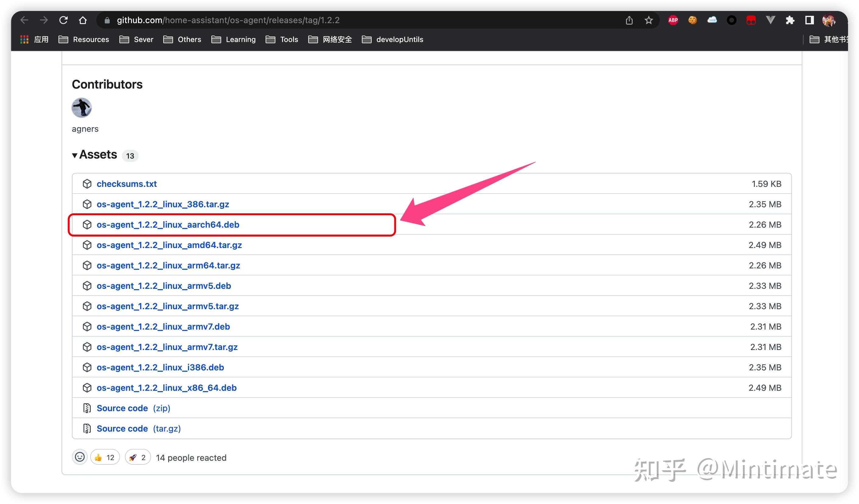859x504 pixels.
Task: Open the Others bookmark folder
Action: [x=182, y=40]
